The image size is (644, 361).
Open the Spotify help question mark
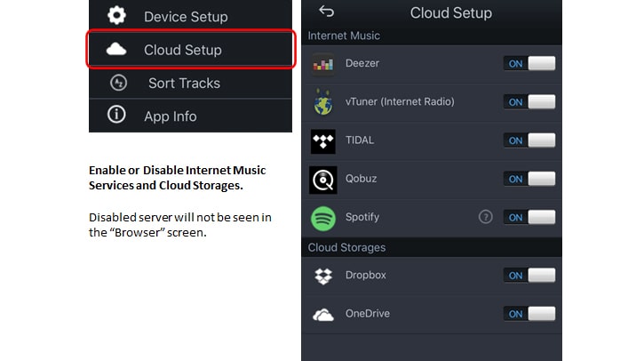[x=486, y=217]
